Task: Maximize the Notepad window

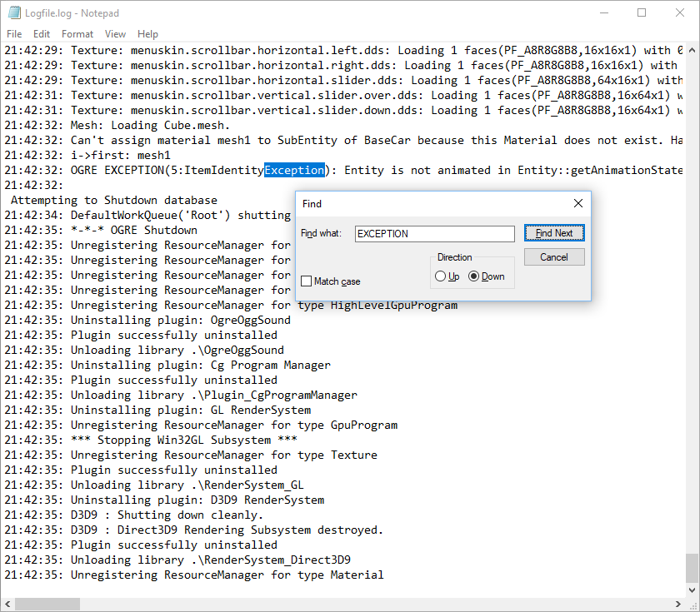Action: point(642,13)
